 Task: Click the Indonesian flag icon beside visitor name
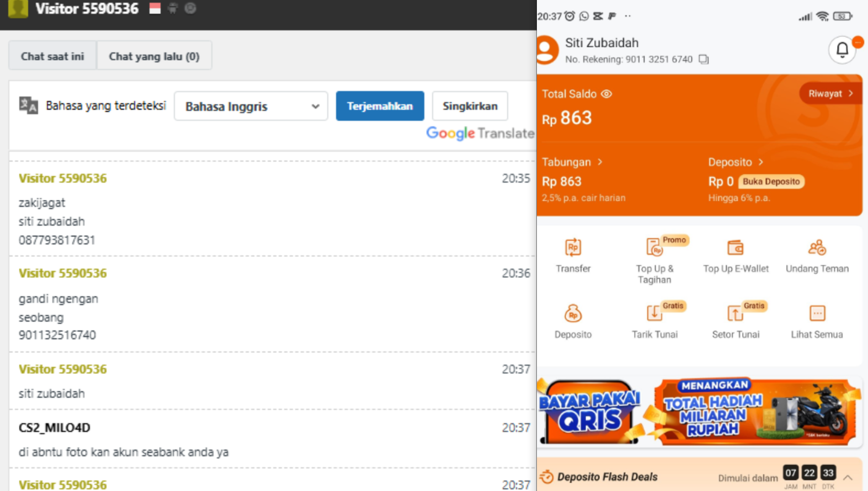pos(155,8)
